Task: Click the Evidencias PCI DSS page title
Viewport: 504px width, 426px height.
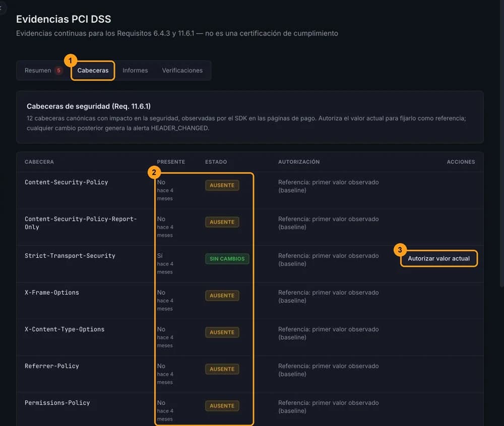Action: [64, 19]
